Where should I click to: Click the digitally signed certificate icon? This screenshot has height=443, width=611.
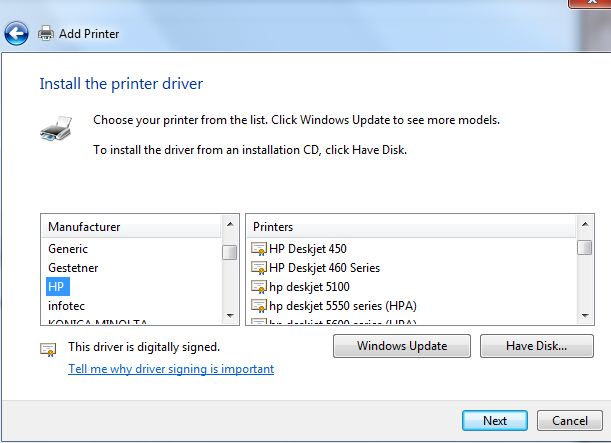(x=48, y=348)
